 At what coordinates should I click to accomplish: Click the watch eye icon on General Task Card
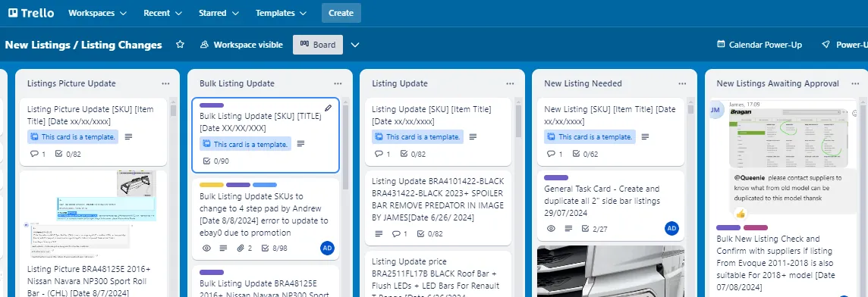pos(551,229)
